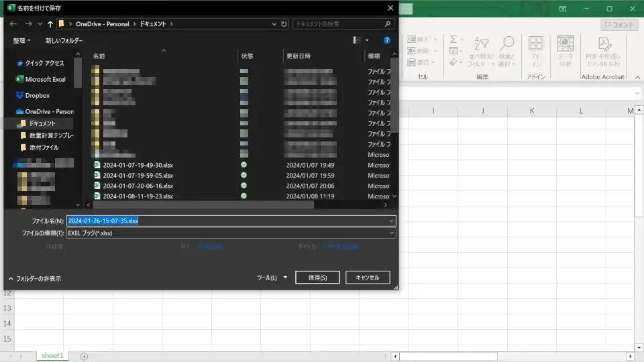Select the 添付ファイル folder in sidebar
Image resolution: width=644 pixels, height=362 pixels.
44,147
